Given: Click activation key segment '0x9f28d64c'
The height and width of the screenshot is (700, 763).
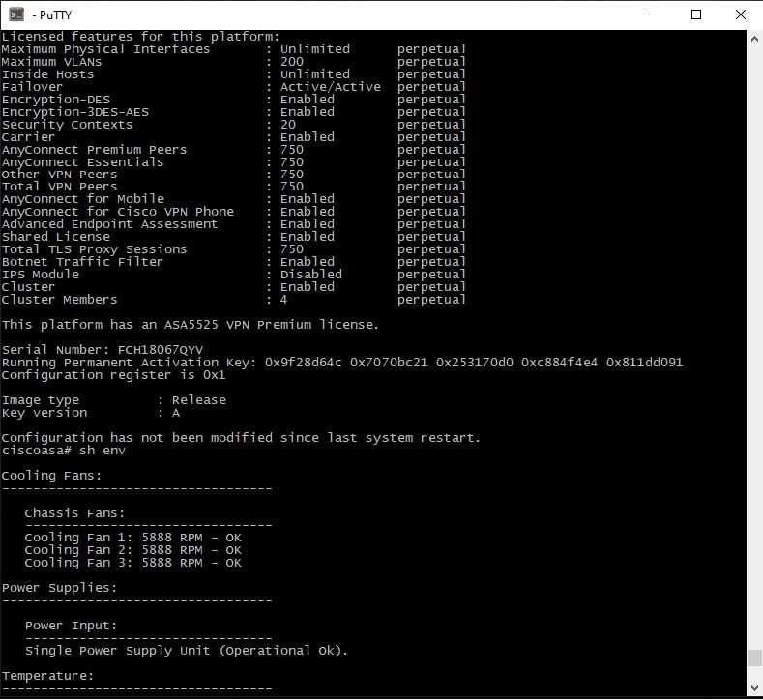Looking at the screenshot, I should [303, 363].
